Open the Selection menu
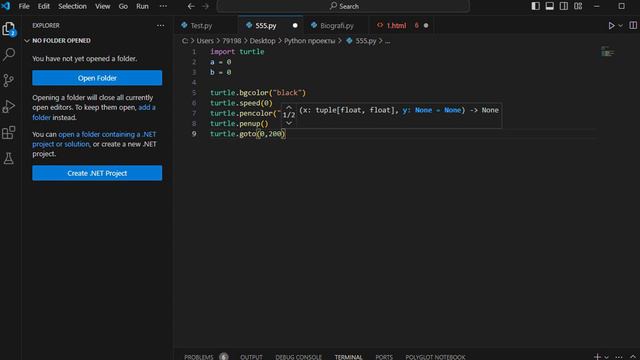 (72, 6)
